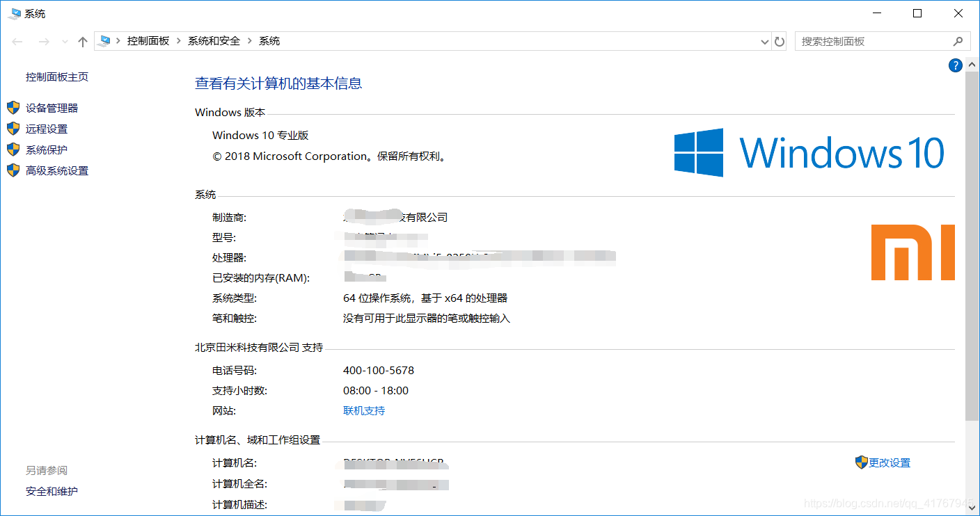Click the 笔和触控 label
980x516 pixels.
tap(235, 319)
